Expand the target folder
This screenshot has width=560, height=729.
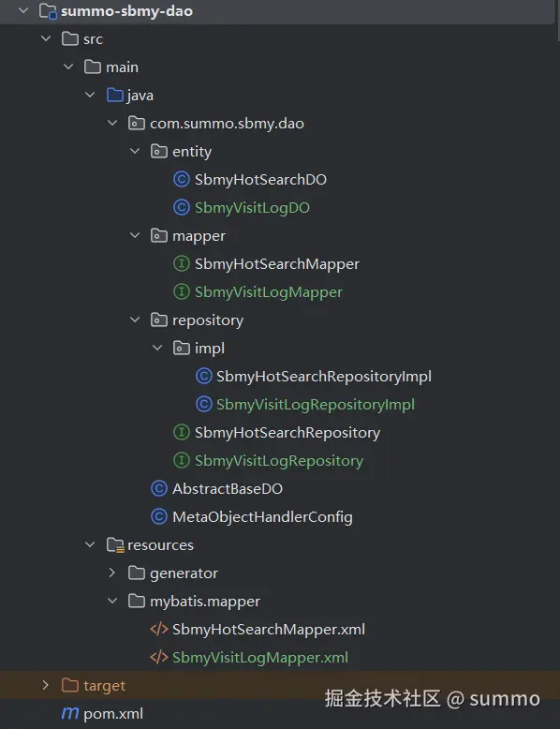tap(46, 685)
